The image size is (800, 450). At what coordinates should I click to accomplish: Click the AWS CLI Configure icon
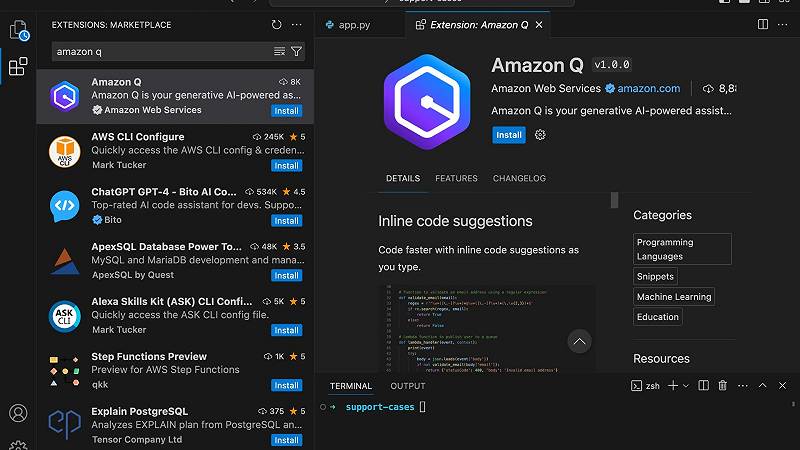[x=65, y=152]
